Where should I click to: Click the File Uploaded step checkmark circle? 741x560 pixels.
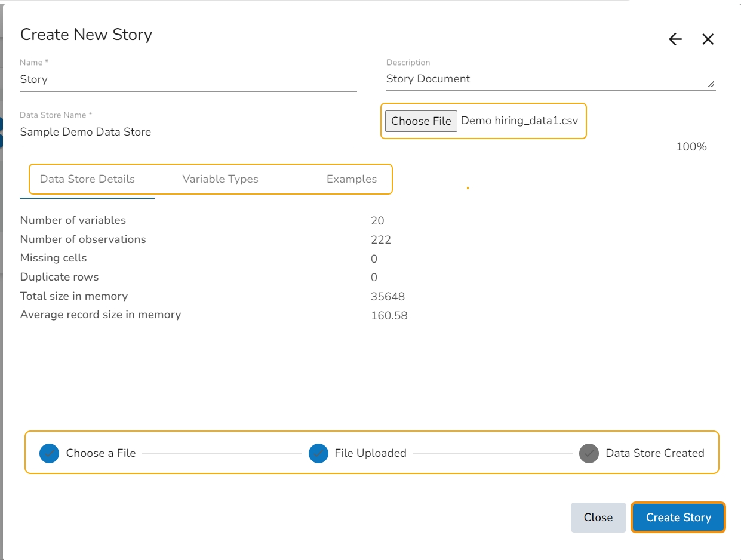(x=318, y=453)
